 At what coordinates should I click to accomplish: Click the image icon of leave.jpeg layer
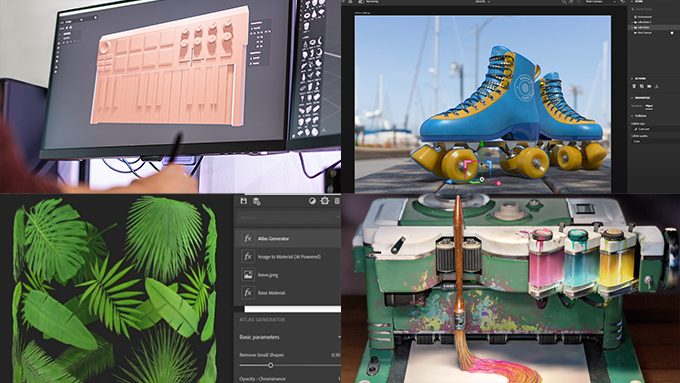(248, 275)
